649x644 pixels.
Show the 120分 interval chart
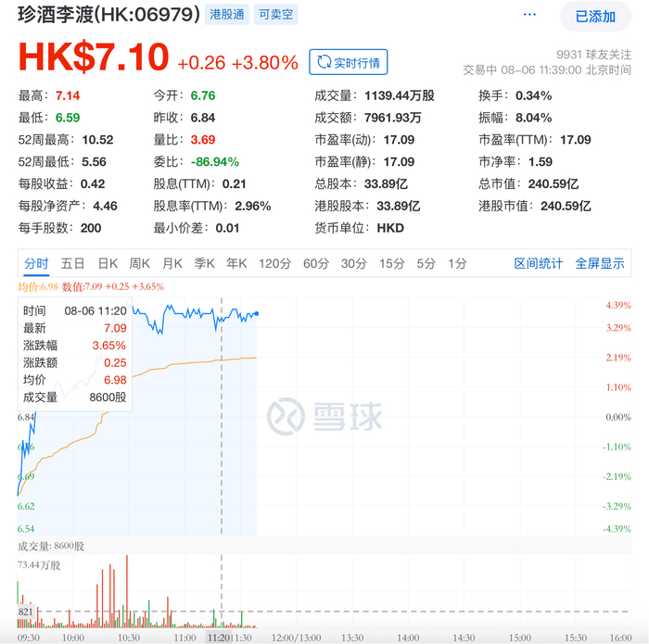274,263
